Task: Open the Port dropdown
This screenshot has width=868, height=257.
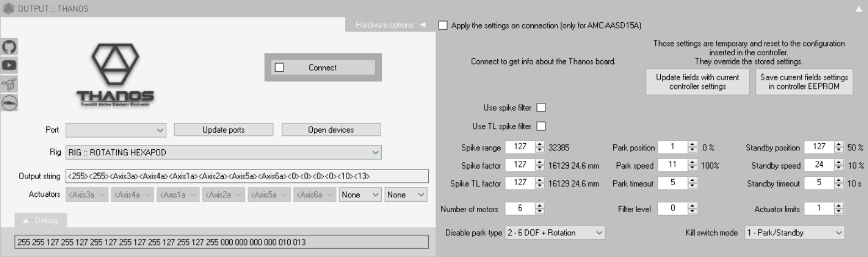Action: click(x=115, y=130)
